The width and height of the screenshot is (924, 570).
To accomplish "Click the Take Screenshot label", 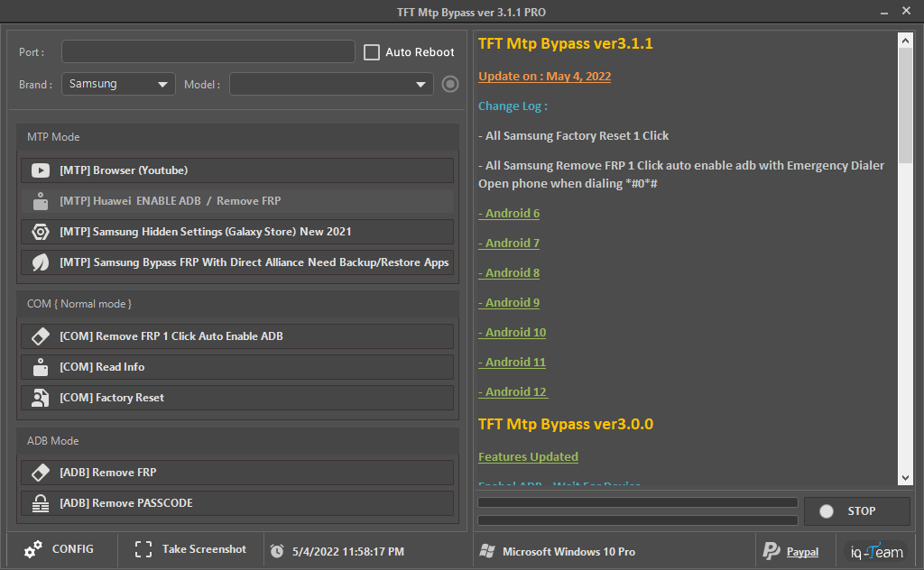I will click(x=204, y=549).
